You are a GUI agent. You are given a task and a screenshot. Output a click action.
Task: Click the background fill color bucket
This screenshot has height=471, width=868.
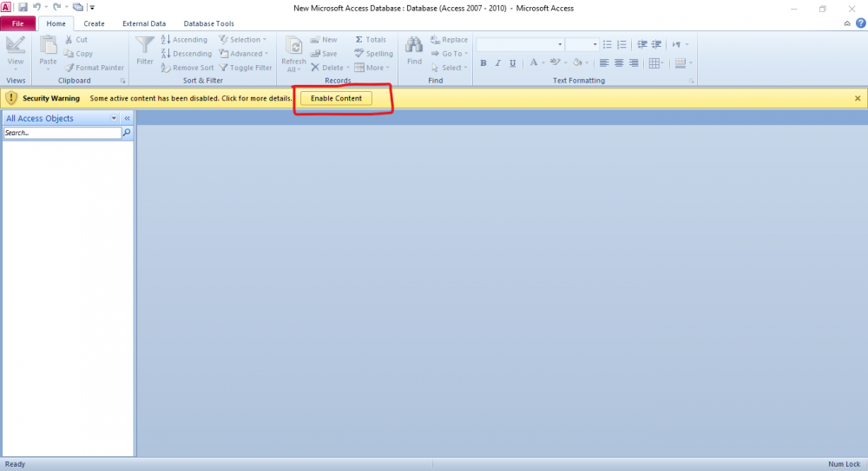pos(577,62)
